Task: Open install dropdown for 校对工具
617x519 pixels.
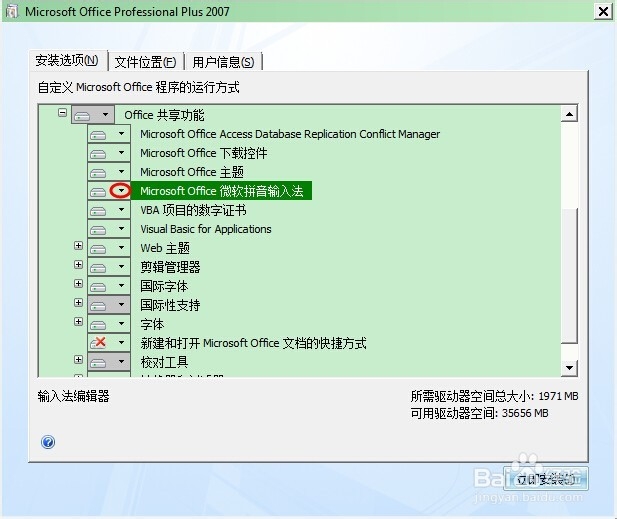Action: point(121,362)
